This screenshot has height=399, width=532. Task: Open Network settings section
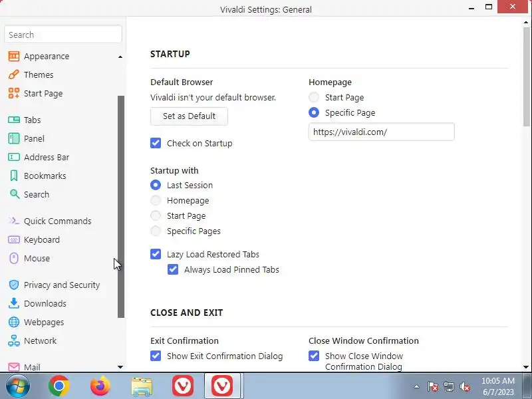click(x=40, y=340)
